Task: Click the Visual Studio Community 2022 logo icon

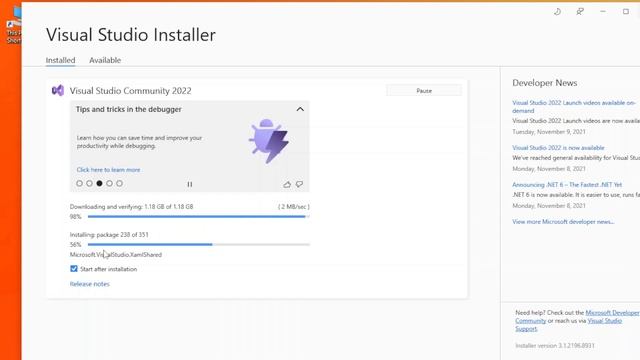Action: point(58,90)
